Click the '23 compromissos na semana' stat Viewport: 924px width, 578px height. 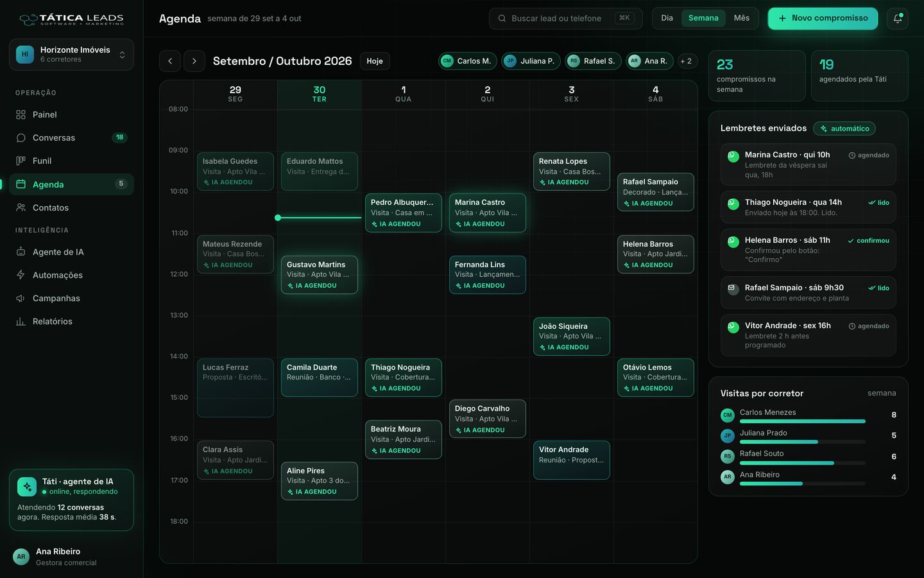coord(757,76)
